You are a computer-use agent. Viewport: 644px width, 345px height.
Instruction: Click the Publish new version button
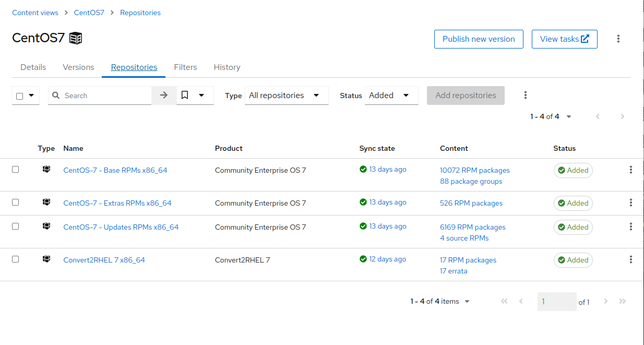pos(479,39)
